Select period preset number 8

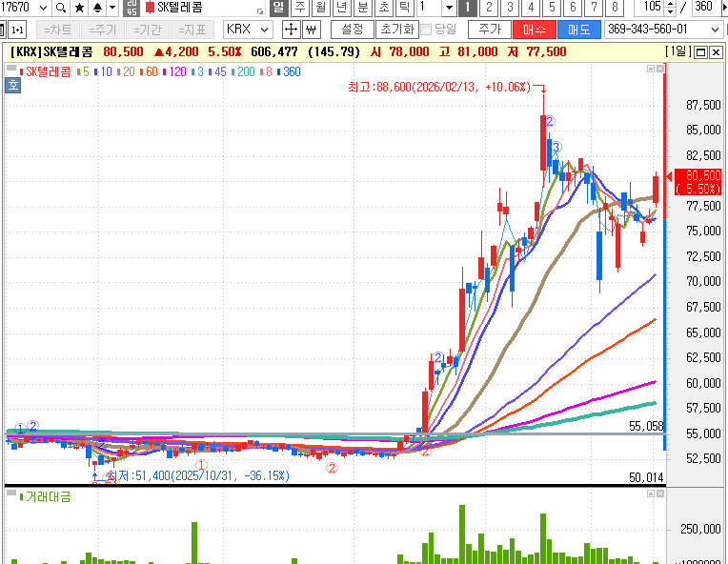pos(615,8)
